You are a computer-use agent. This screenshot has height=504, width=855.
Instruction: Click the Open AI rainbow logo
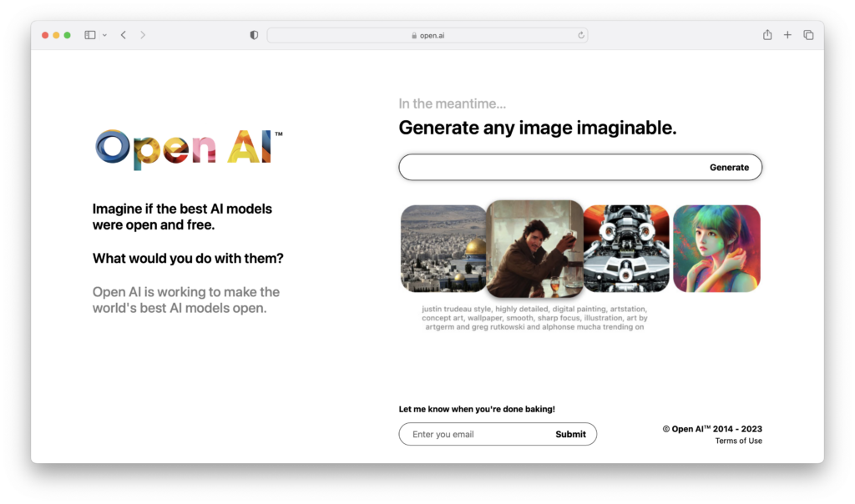(x=185, y=147)
